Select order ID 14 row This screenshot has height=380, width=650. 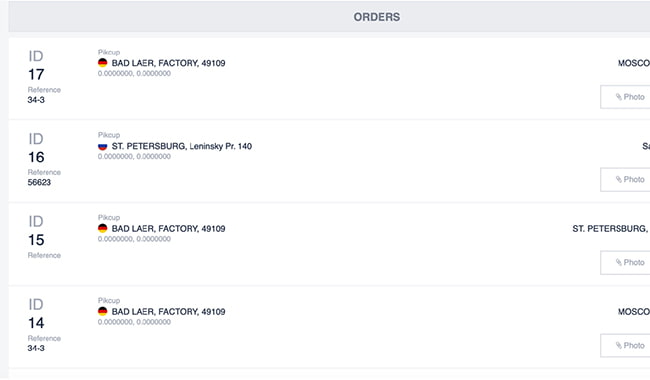pos(329,327)
